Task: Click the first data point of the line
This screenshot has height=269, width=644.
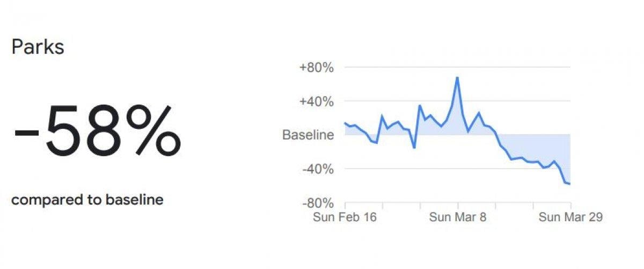Action: 345,123
